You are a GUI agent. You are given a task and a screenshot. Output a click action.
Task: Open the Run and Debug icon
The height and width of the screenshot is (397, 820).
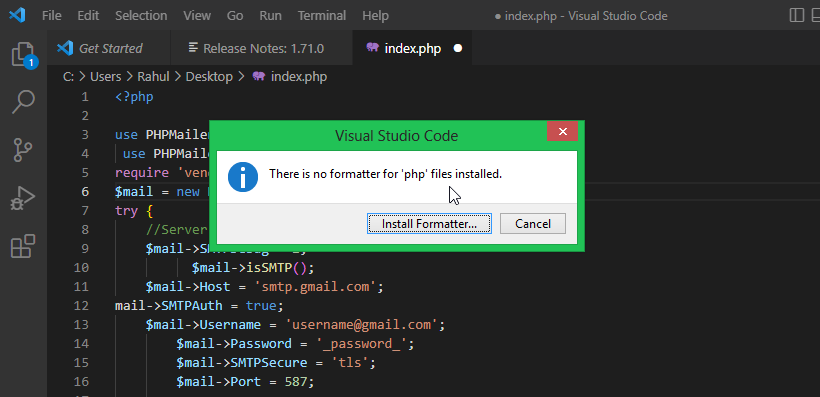coord(24,198)
